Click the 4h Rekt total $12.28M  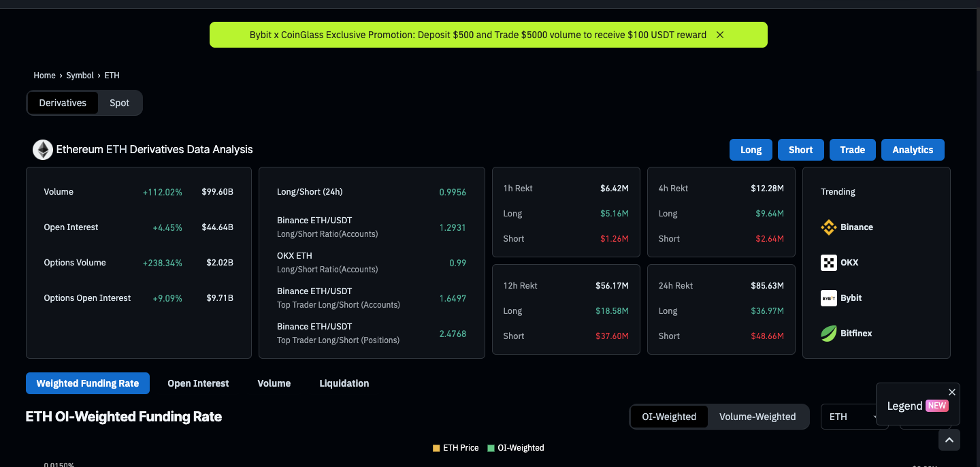[768, 188]
